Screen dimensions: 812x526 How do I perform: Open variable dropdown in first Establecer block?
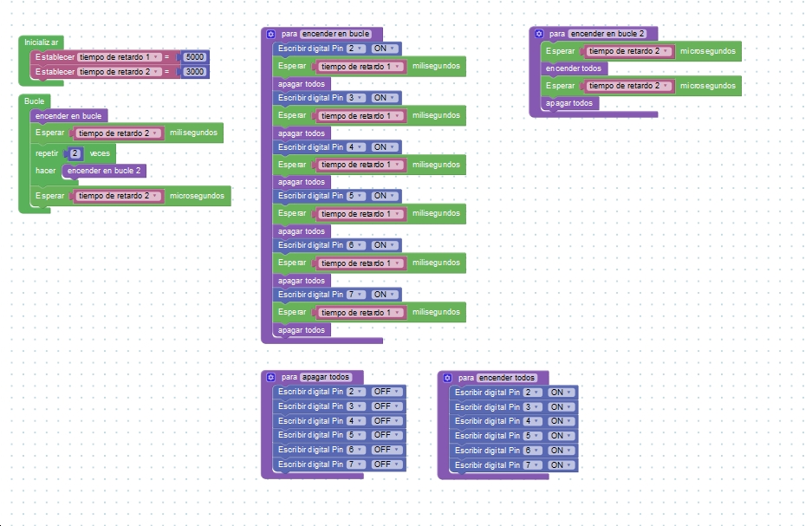[118, 56]
